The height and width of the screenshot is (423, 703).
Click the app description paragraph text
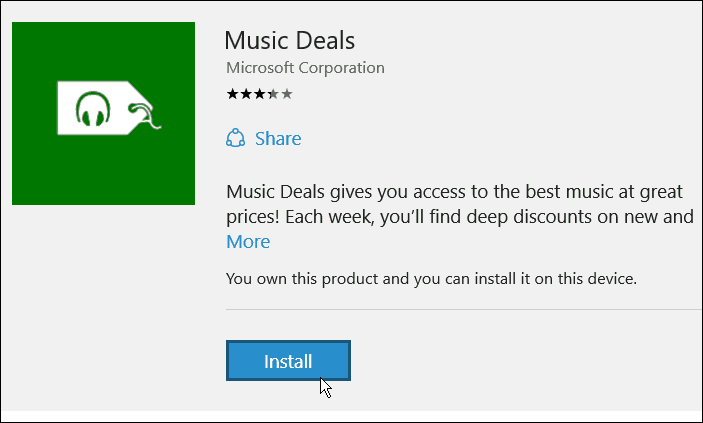point(460,204)
